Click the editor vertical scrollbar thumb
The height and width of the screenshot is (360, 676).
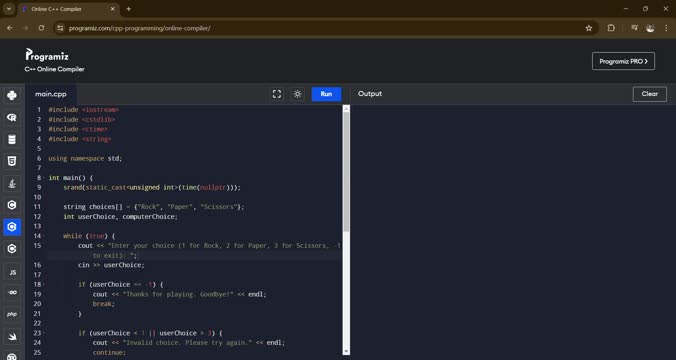click(x=346, y=172)
